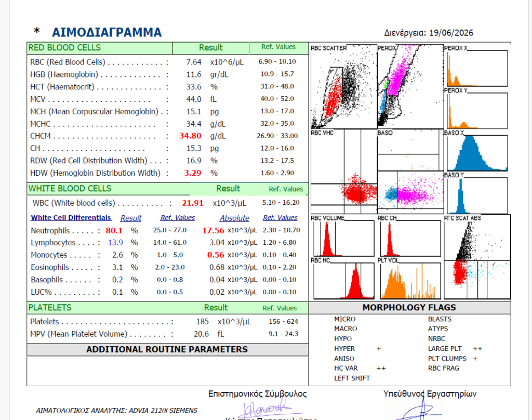Click the BLASTS flag label

click(x=440, y=319)
